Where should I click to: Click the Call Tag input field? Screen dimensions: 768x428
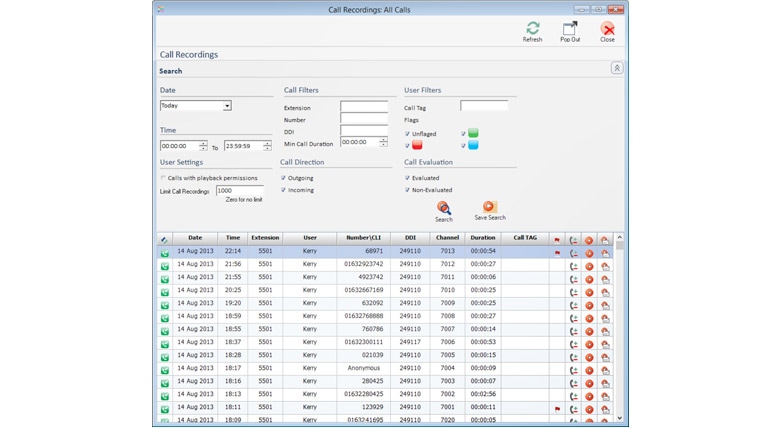point(484,105)
